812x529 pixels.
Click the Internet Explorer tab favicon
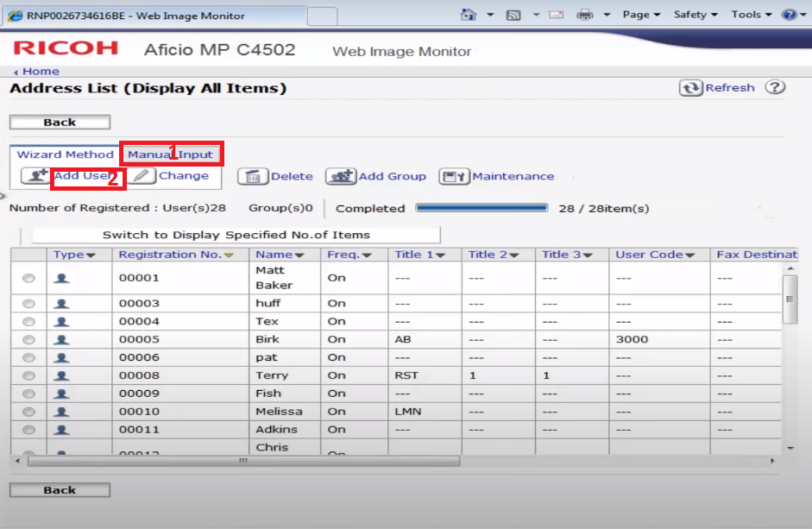pos(15,16)
